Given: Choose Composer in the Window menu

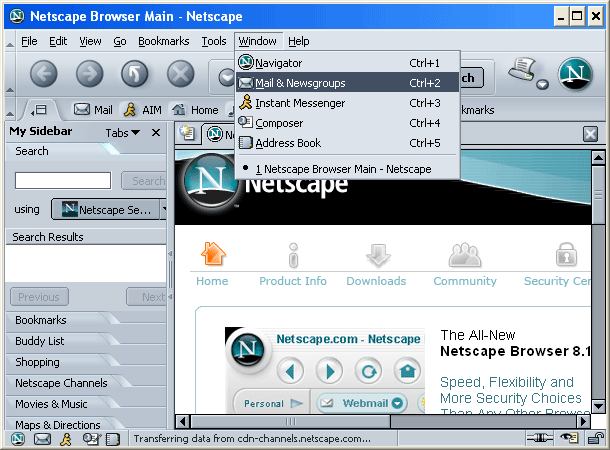Looking at the screenshot, I should 347,123.
